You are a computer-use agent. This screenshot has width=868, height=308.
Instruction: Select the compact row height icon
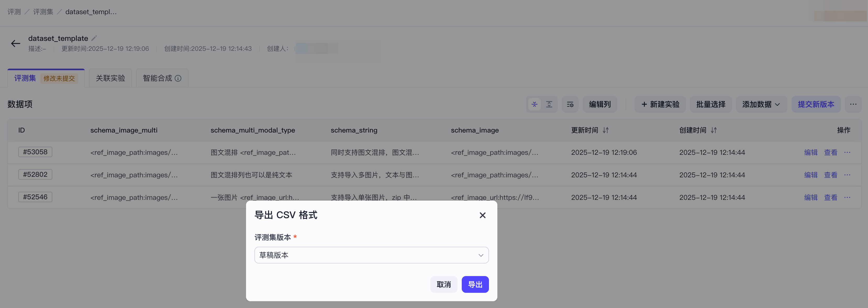[535, 104]
